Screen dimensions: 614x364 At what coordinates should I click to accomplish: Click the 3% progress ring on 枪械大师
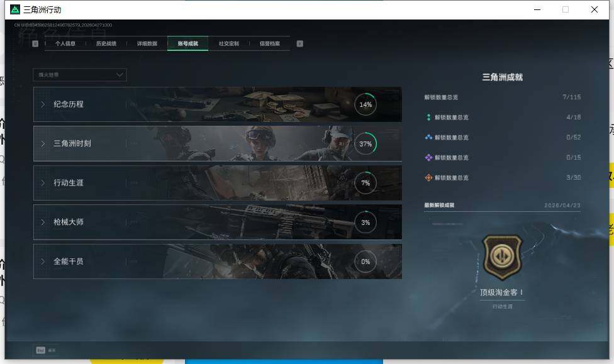366,223
